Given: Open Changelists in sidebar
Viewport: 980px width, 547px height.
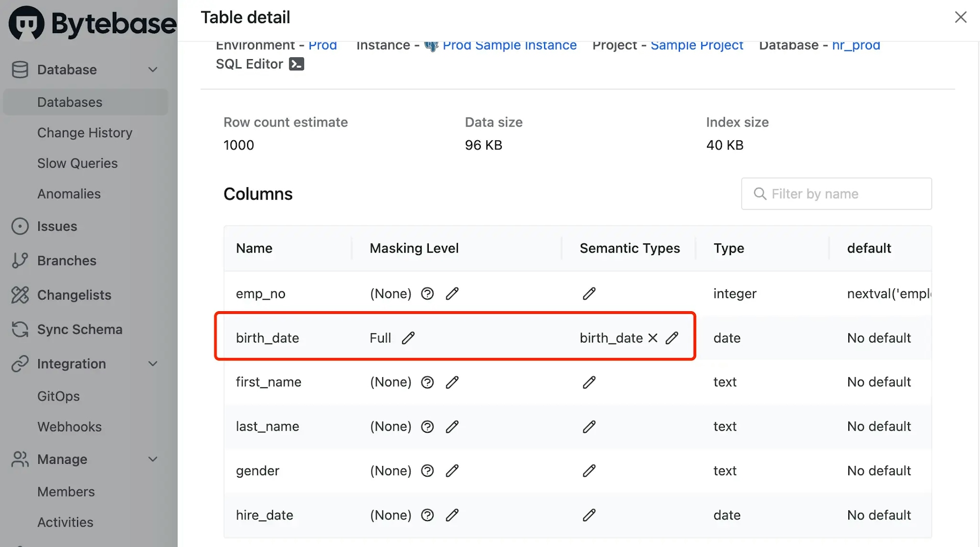Looking at the screenshot, I should 74,295.
